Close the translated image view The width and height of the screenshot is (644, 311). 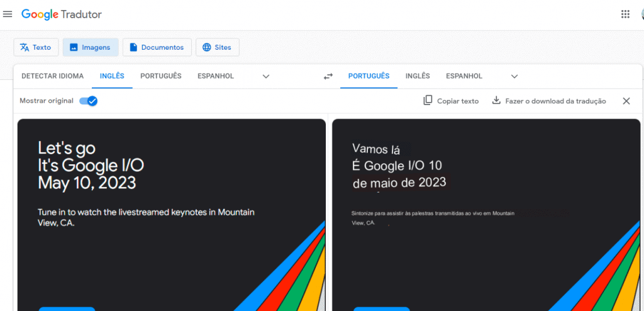click(x=626, y=101)
